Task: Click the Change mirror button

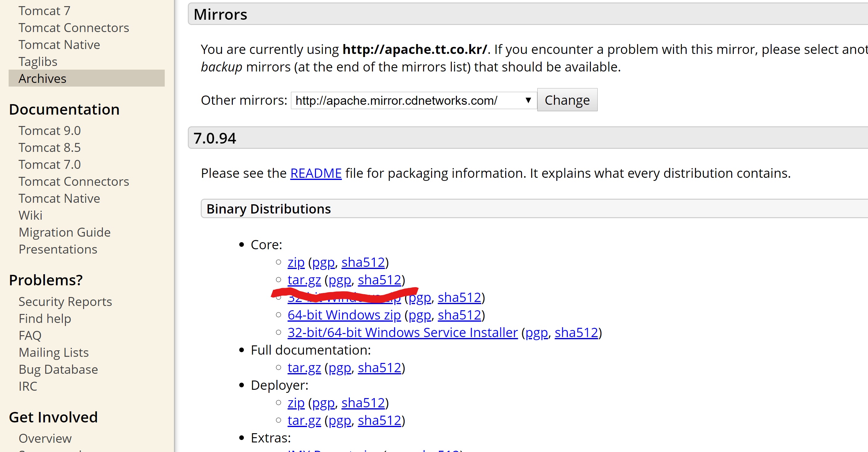Action: [567, 100]
